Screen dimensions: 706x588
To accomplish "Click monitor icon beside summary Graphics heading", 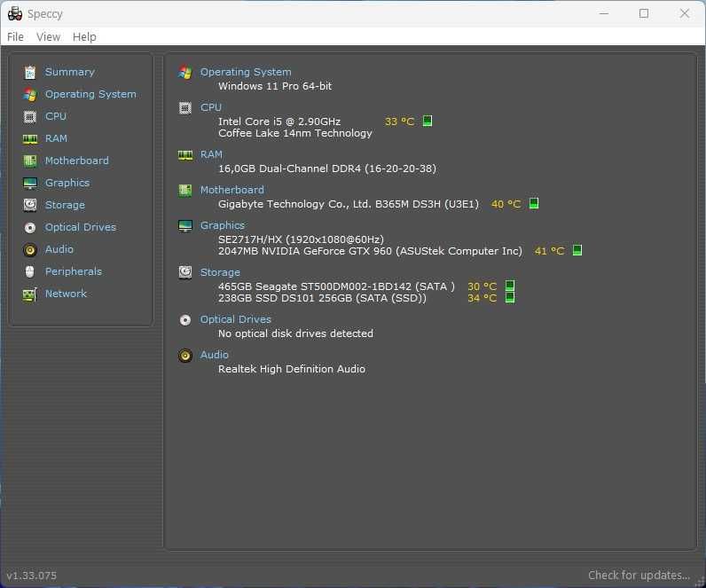I will click(x=185, y=226).
